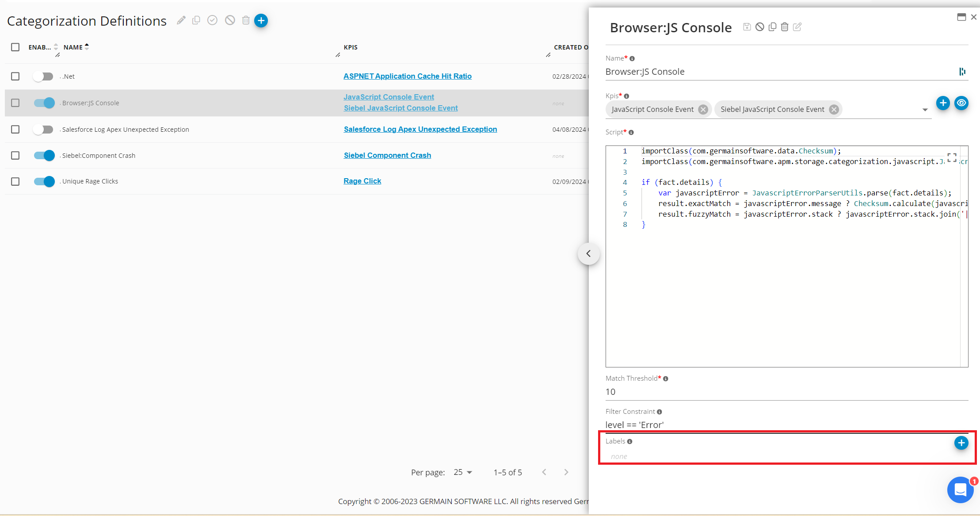Open the support chat bubble
Image resolution: width=980 pixels, height=516 pixels.
coord(960,490)
